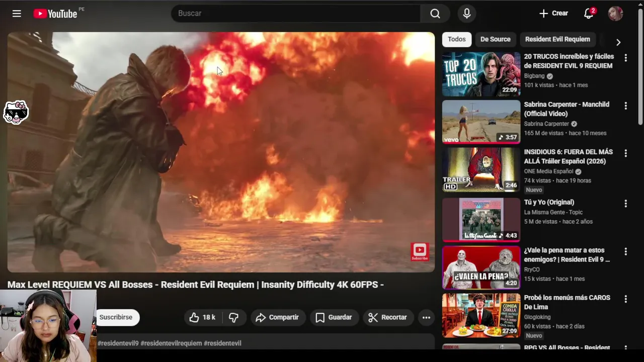Click the Crear button
The image size is (644, 362).
tap(553, 14)
